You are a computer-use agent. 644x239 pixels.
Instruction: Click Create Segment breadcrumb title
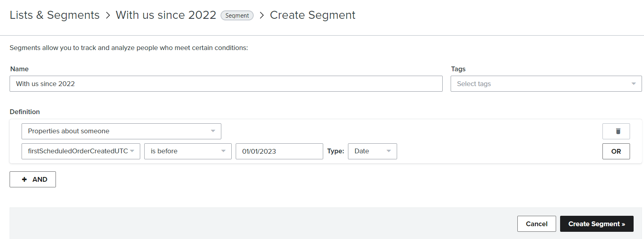[312, 15]
